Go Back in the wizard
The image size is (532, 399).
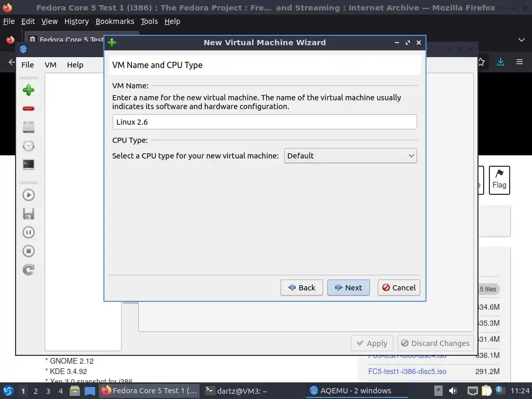[302, 288]
